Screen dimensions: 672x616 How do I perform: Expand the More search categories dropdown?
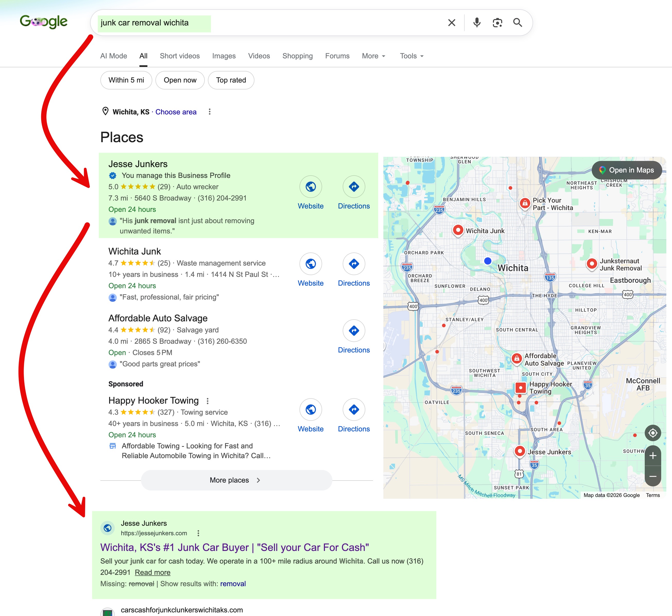point(374,56)
